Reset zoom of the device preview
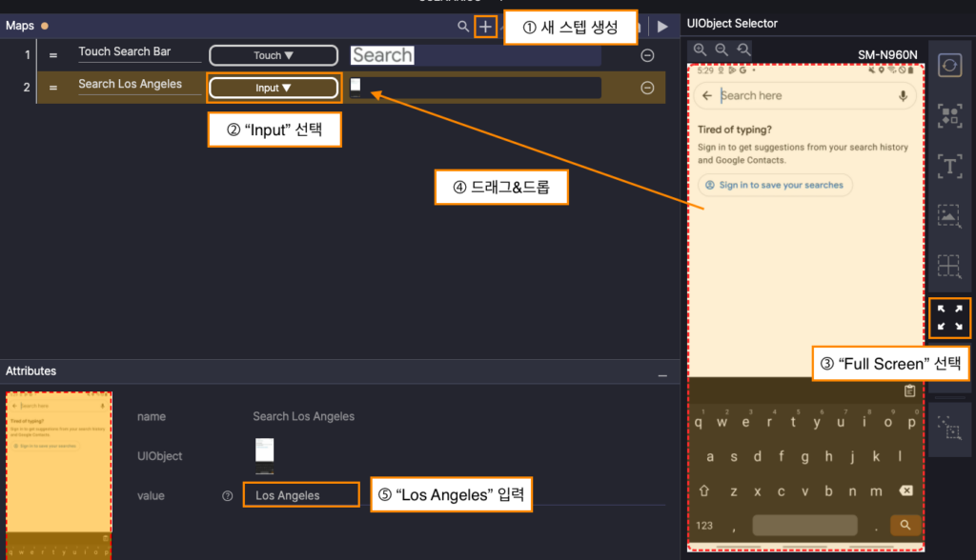Screen dimensions: 976x560 coord(743,50)
